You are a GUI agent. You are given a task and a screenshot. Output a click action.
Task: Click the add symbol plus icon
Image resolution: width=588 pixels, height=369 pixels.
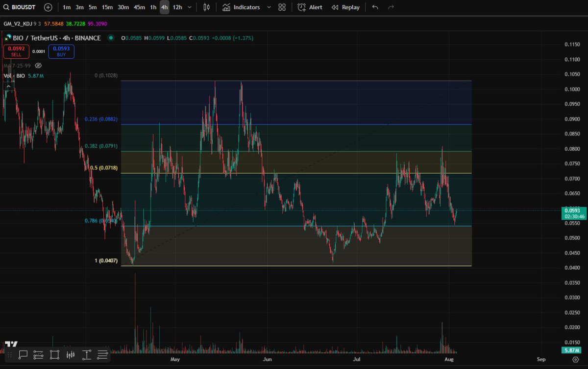48,7
